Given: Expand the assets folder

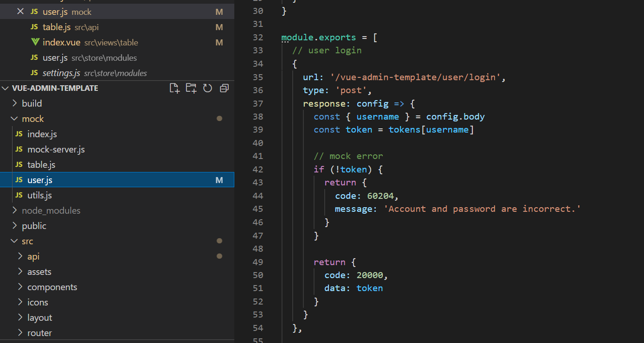Looking at the screenshot, I should [x=117, y=272].
